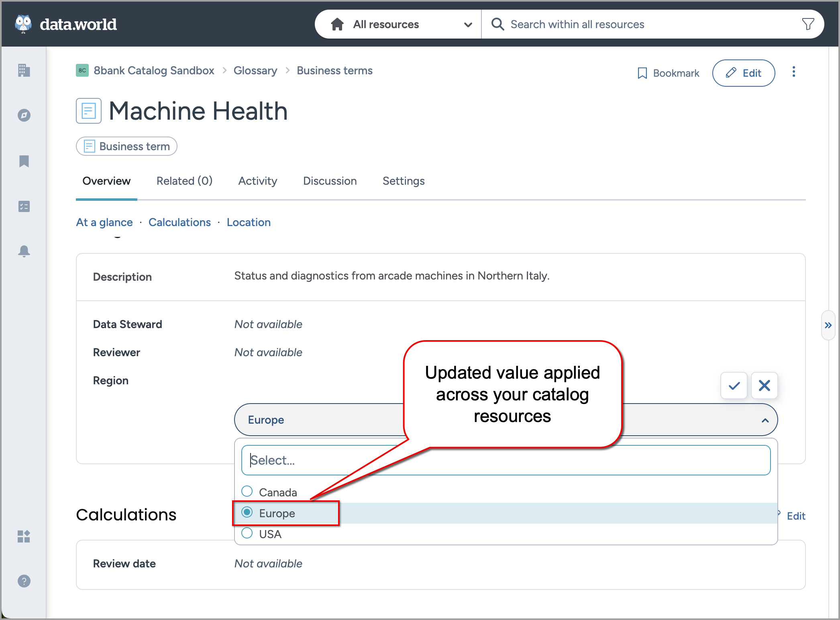Open the bookmarks icon in sidebar
Screen dimensions: 840x620
[x=24, y=161]
